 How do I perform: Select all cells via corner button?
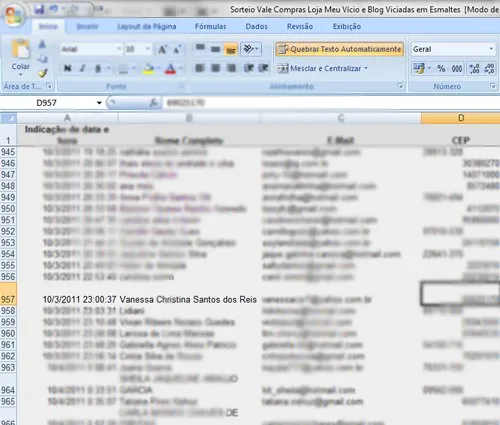point(8,118)
